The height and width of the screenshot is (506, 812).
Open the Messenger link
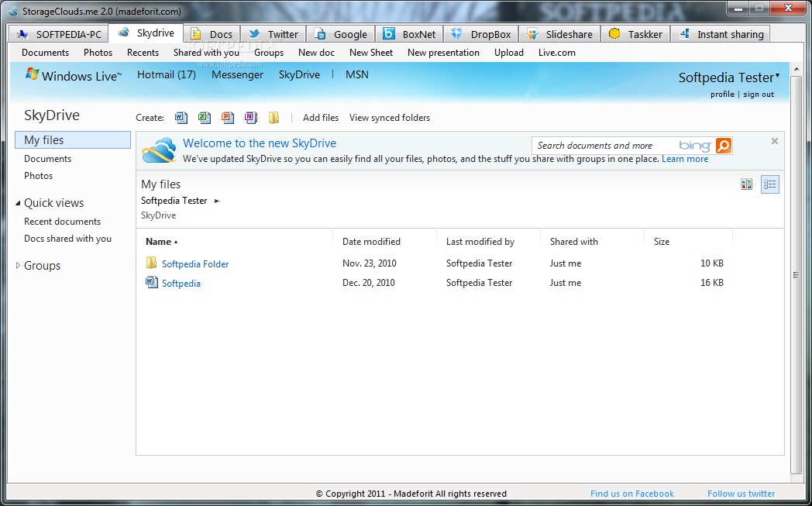click(x=237, y=74)
